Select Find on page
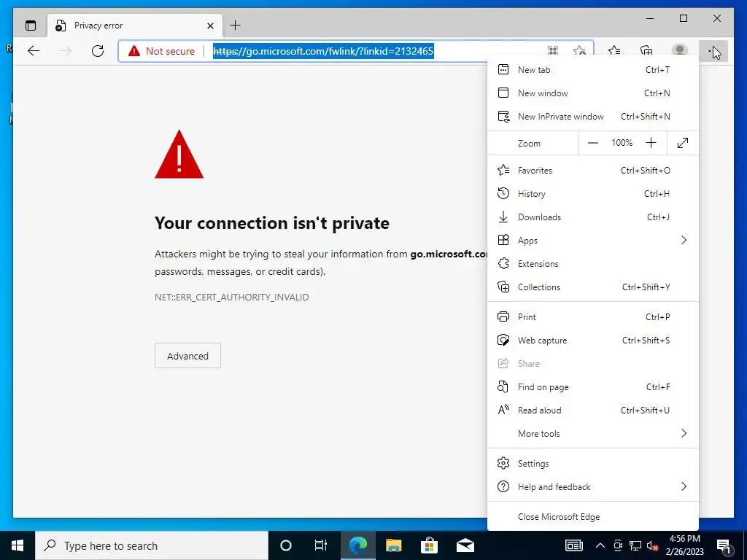 [592, 387]
